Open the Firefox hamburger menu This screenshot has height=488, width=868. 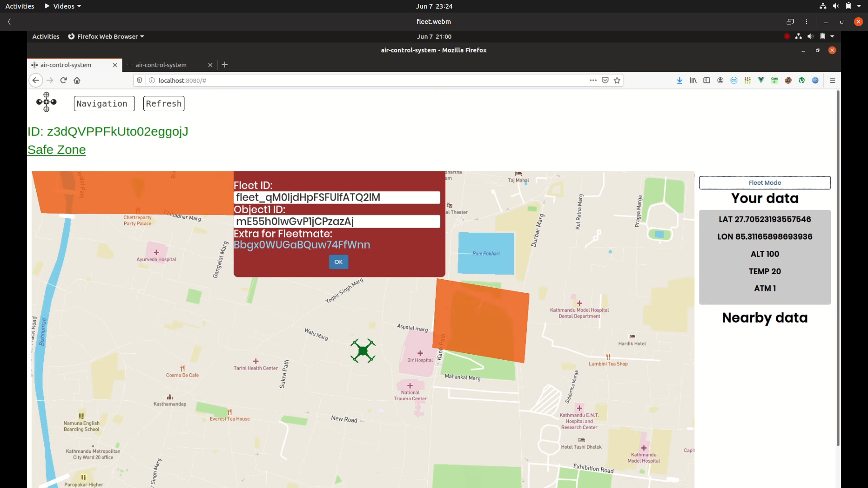coord(832,80)
